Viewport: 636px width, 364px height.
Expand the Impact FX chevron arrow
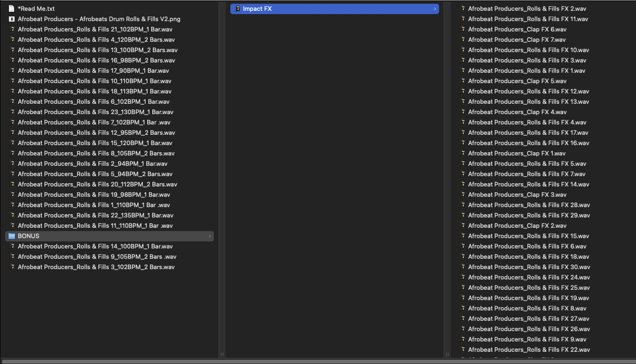[434, 8]
